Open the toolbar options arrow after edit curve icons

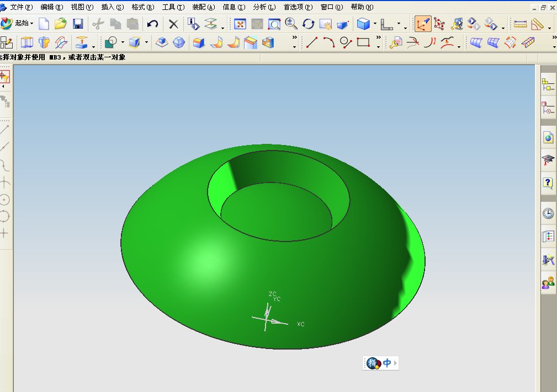[459, 47]
